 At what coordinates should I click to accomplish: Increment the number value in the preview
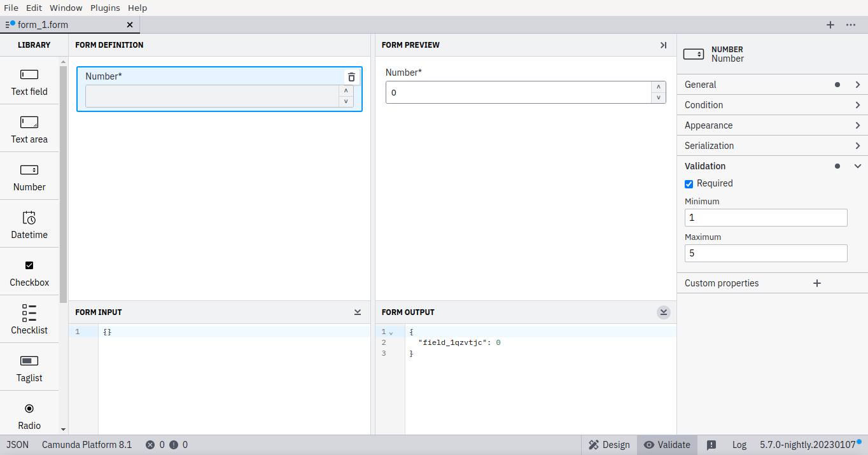(x=658, y=87)
